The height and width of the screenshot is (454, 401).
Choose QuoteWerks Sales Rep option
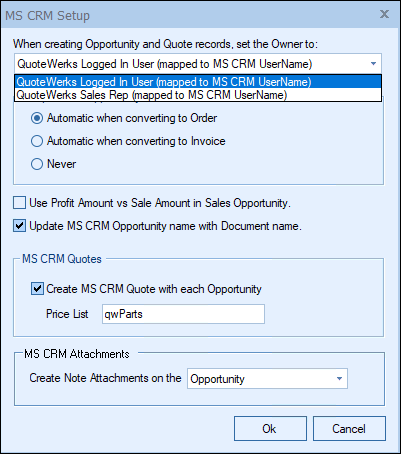click(x=198, y=95)
